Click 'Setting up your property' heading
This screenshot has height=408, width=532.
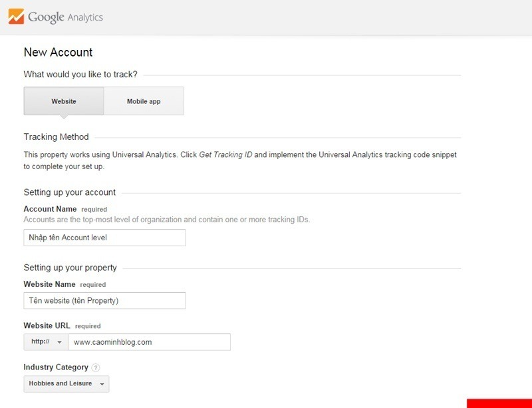click(70, 268)
